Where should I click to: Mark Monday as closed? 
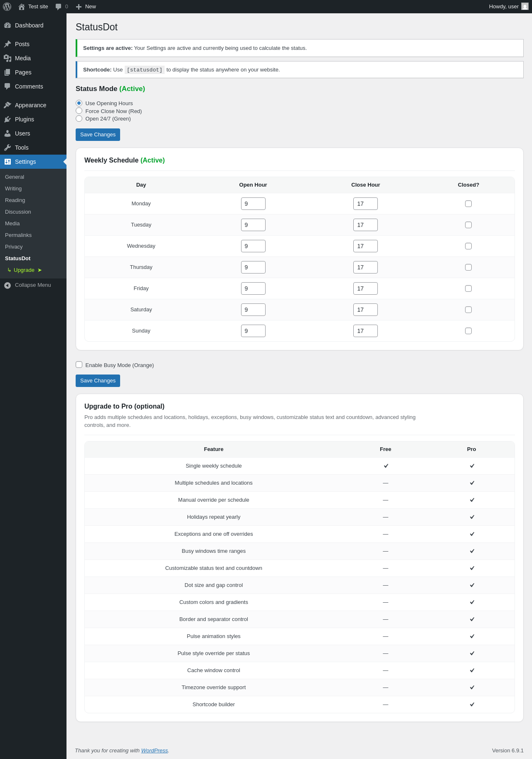click(468, 204)
